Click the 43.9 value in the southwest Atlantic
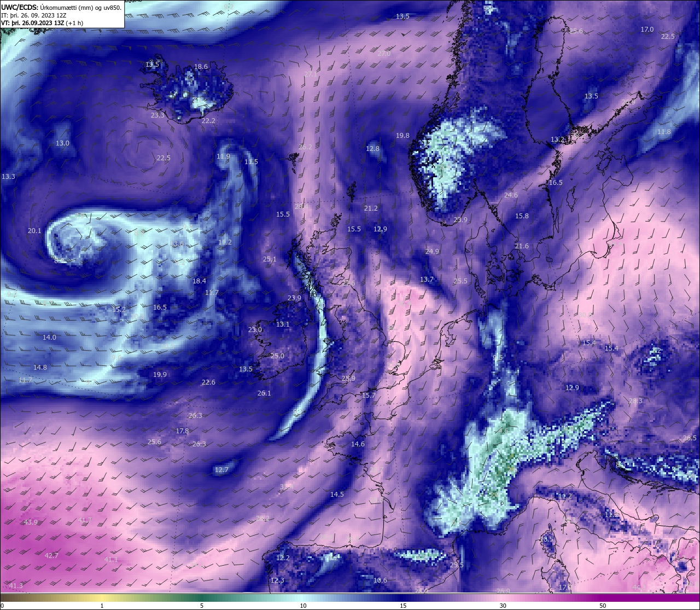Image resolution: width=700 pixels, height=610 pixels. (x=31, y=522)
